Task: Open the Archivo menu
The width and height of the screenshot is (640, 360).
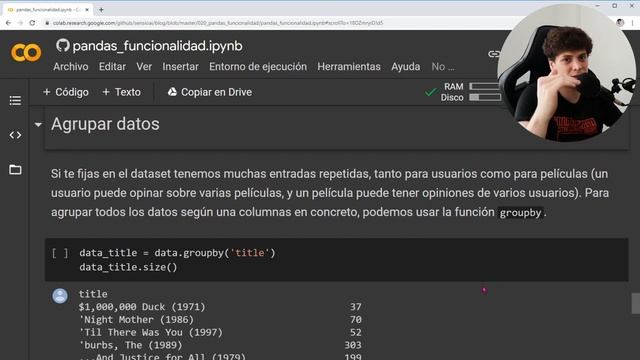Action: click(71, 67)
